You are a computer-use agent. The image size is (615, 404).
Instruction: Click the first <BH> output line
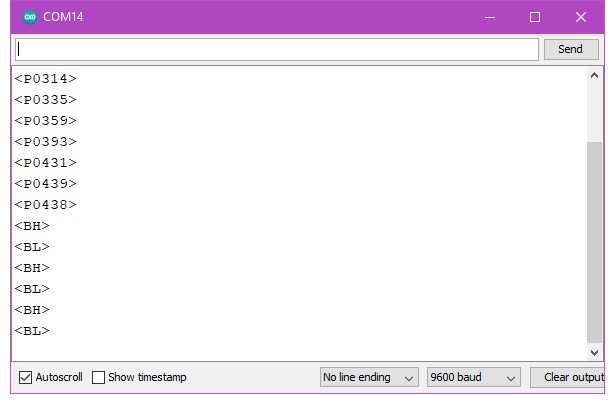tap(32, 226)
